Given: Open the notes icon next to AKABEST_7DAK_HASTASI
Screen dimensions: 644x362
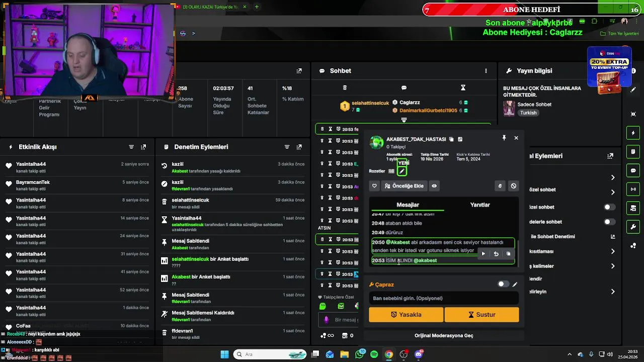Looking at the screenshot, I should pos(460,139).
